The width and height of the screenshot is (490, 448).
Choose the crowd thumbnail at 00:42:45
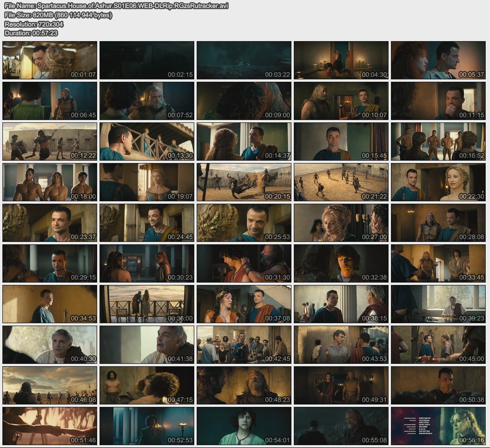click(244, 345)
